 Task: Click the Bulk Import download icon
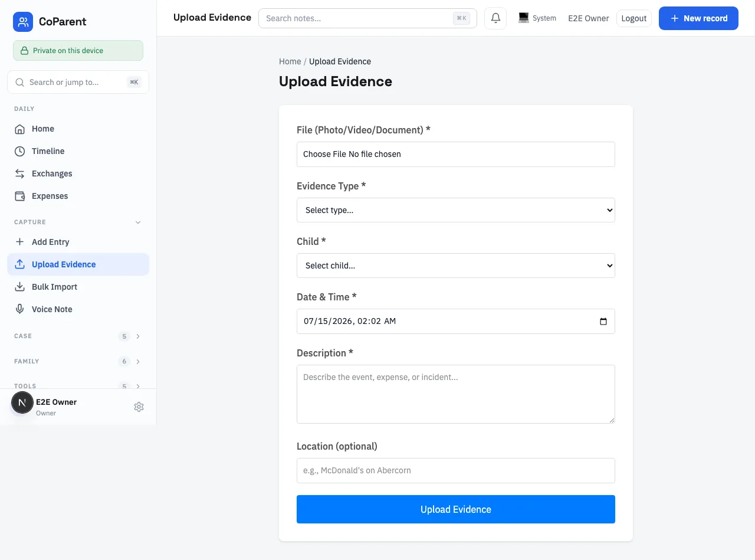[x=20, y=287]
